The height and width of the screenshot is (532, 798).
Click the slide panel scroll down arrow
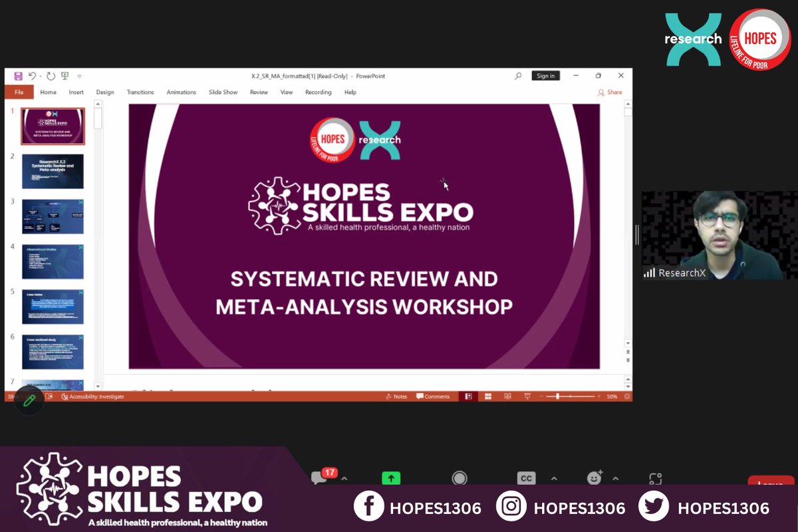click(x=98, y=386)
